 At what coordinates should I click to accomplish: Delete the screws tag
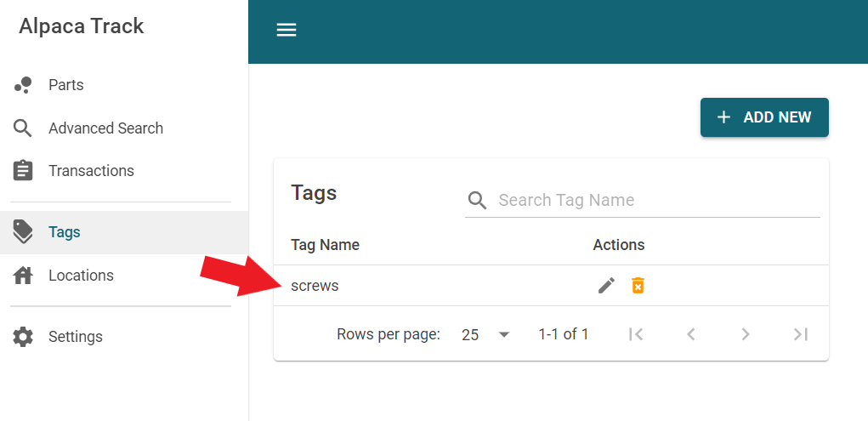(638, 286)
